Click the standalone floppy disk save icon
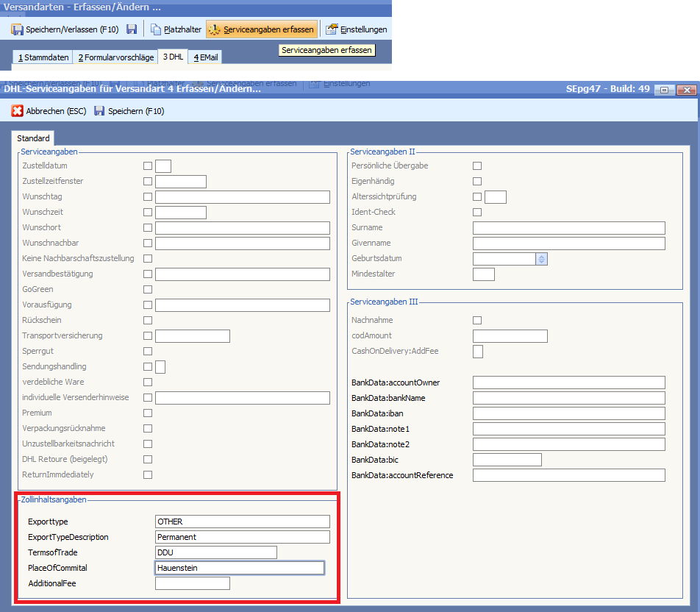 [x=132, y=29]
